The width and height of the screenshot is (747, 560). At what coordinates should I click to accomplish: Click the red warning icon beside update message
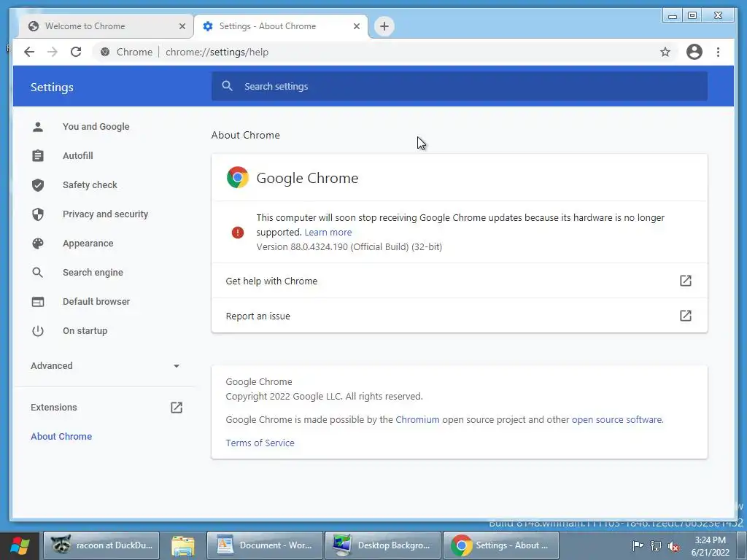click(x=238, y=233)
